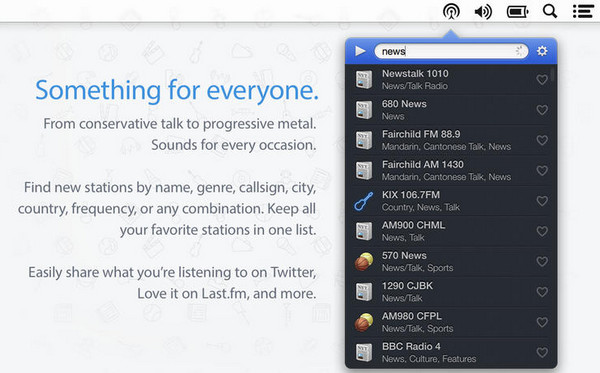
Task: Favorite Fairchild AM 1430 heart icon
Action: tap(542, 170)
